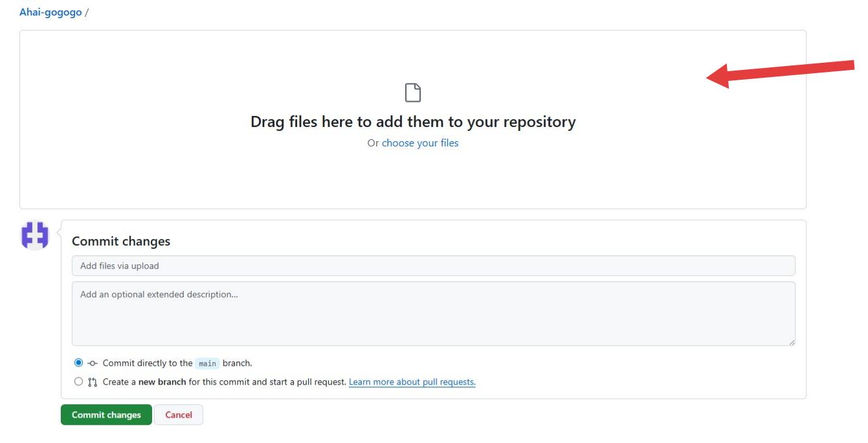Click the git commit icon beside main option

[x=93, y=363]
